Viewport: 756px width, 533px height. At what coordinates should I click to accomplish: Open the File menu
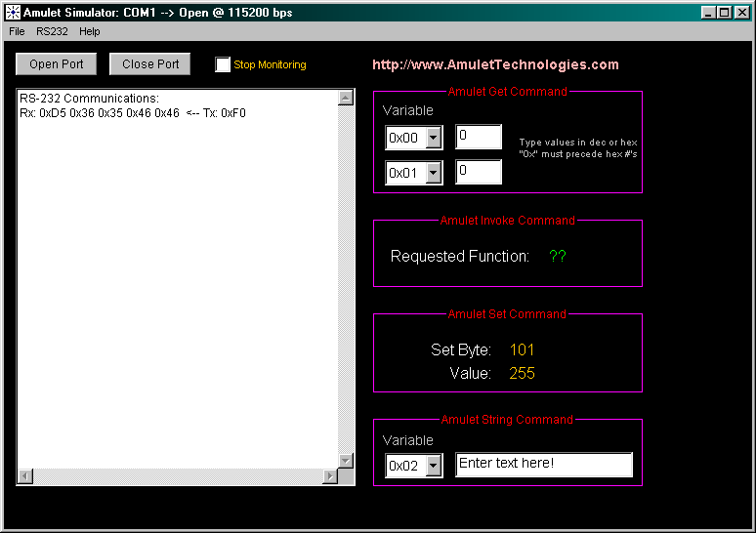[x=17, y=32]
